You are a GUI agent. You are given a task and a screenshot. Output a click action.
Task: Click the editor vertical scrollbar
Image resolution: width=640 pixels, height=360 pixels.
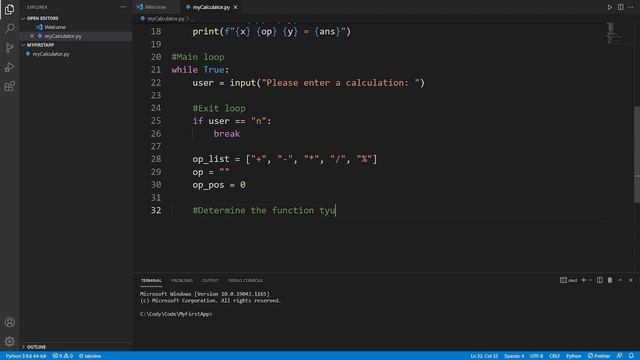[637, 154]
